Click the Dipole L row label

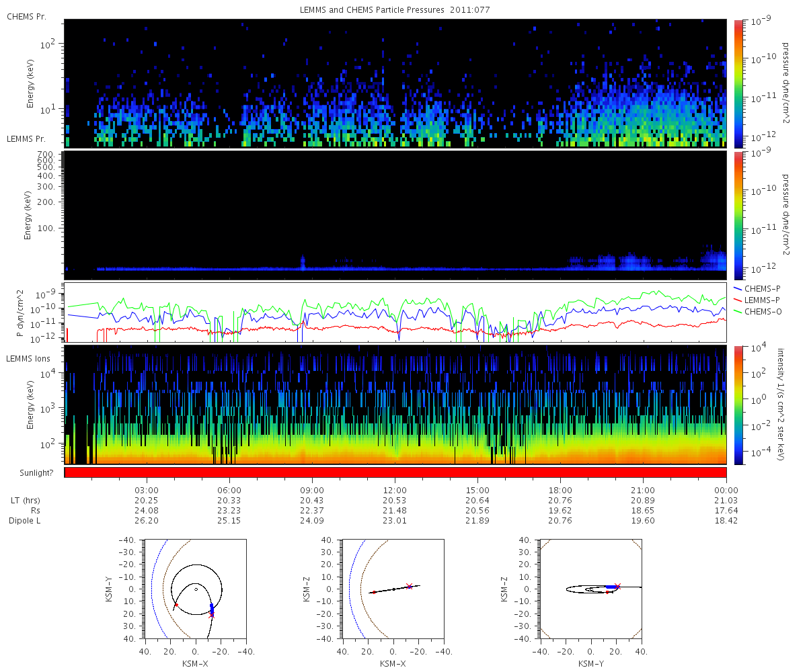tap(26, 521)
